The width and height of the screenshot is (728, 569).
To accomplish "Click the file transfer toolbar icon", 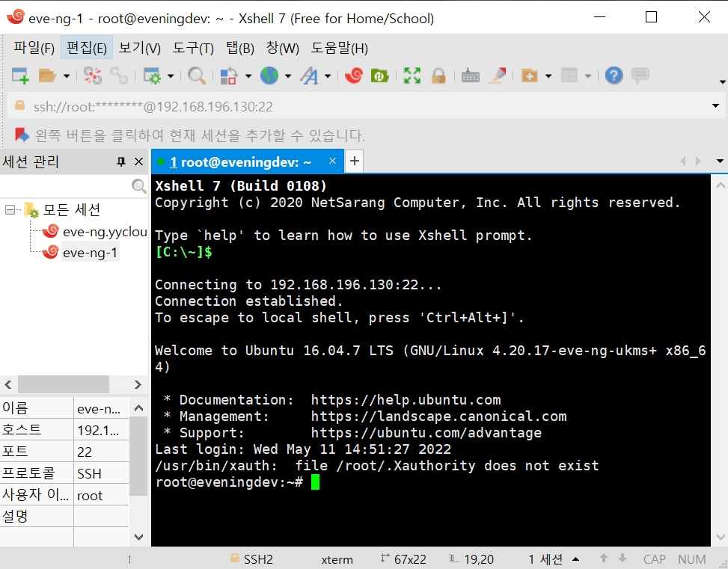I will 229,76.
